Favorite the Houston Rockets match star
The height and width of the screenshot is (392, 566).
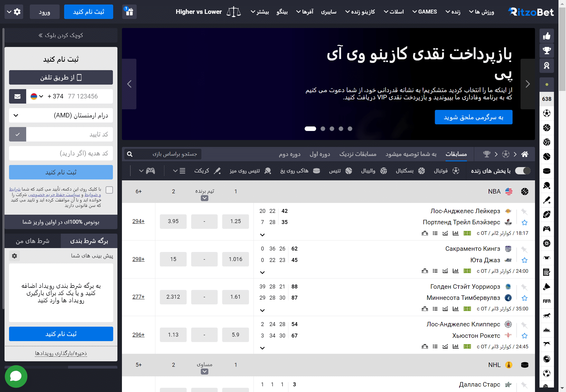point(524,336)
